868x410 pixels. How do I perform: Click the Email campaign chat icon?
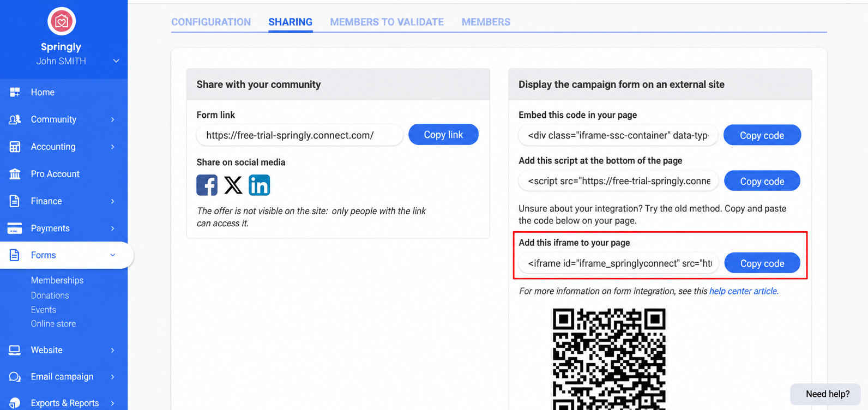[15, 377]
